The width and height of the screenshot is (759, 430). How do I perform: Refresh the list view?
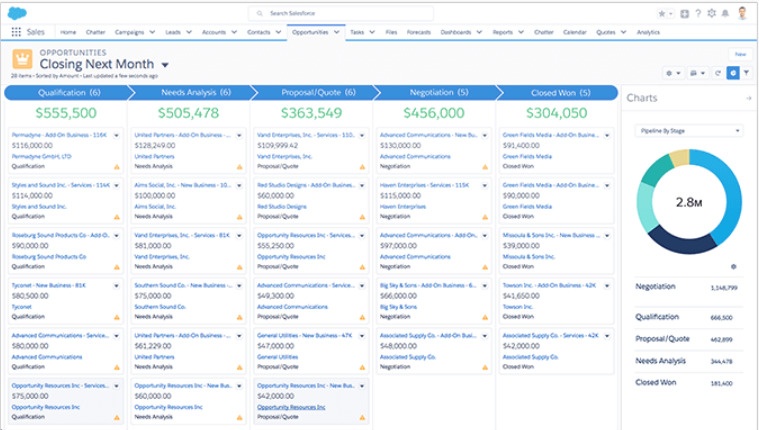click(x=718, y=73)
